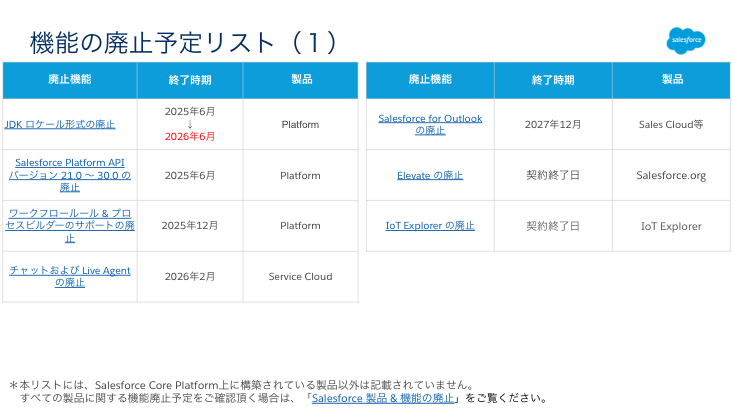The height and width of the screenshot is (408, 733).
Task: Open Salesforce Platform API バージョン 21.0～30.0 link
Action: 70,175
